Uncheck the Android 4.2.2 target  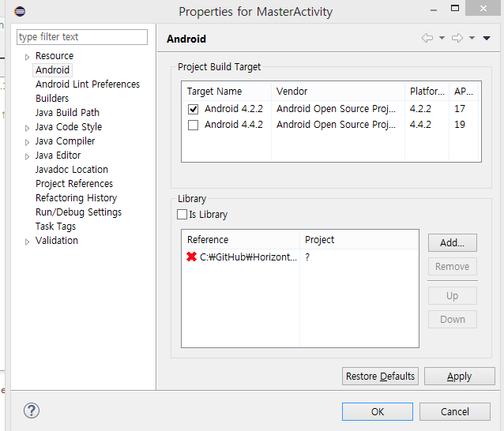194,110
